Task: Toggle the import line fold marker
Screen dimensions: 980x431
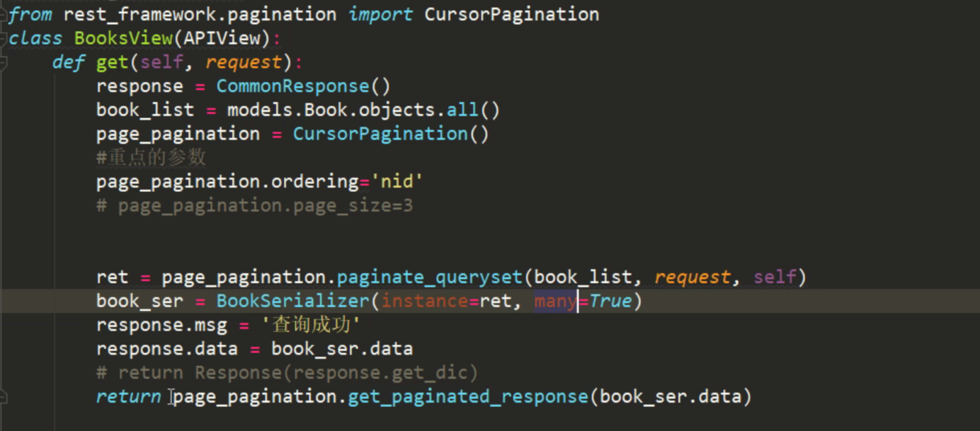Action: pos(3,14)
